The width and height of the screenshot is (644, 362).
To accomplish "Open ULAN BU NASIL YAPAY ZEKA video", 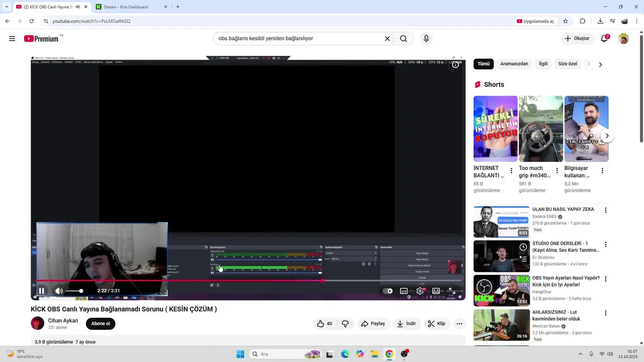I will tap(563, 209).
